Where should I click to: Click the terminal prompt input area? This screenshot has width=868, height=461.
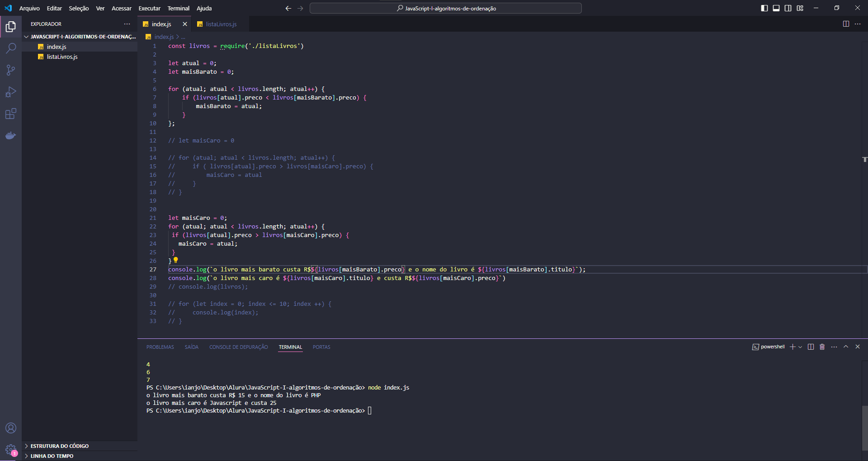370,411
